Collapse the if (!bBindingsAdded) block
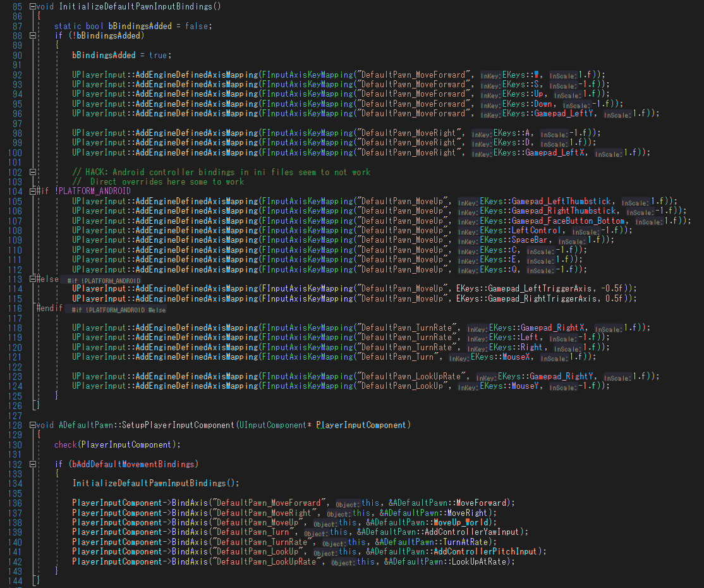The height and width of the screenshot is (588, 704). coord(33,35)
